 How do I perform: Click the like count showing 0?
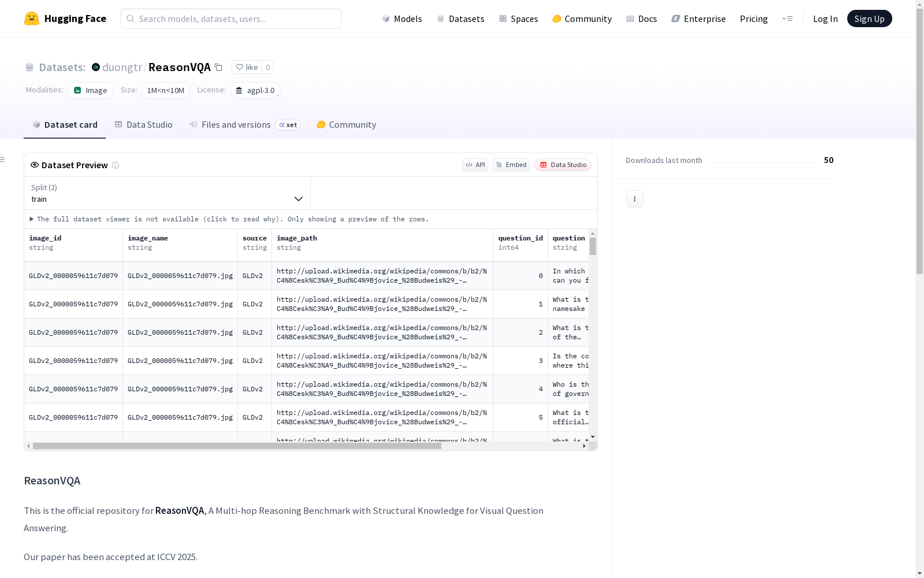pyautogui.click(x=267, y=67)
